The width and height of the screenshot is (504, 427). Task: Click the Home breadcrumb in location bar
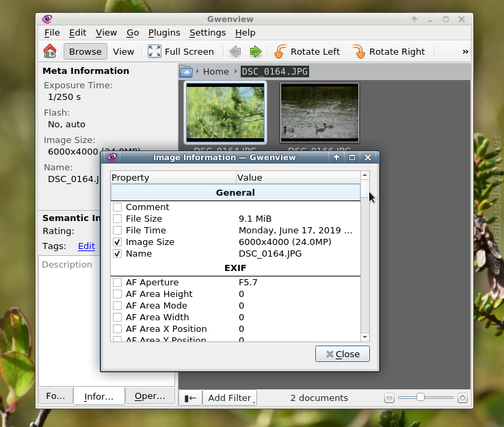(215, 71)
